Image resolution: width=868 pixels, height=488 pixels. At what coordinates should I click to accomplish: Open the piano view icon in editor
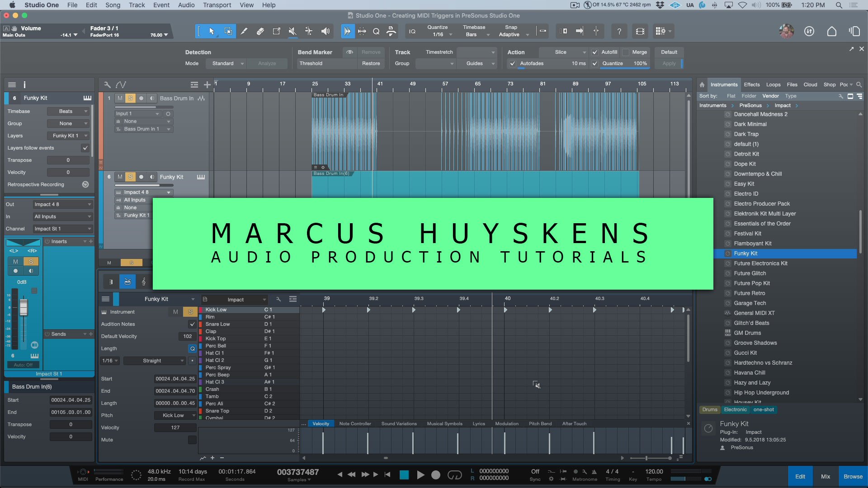click(111, 282)
